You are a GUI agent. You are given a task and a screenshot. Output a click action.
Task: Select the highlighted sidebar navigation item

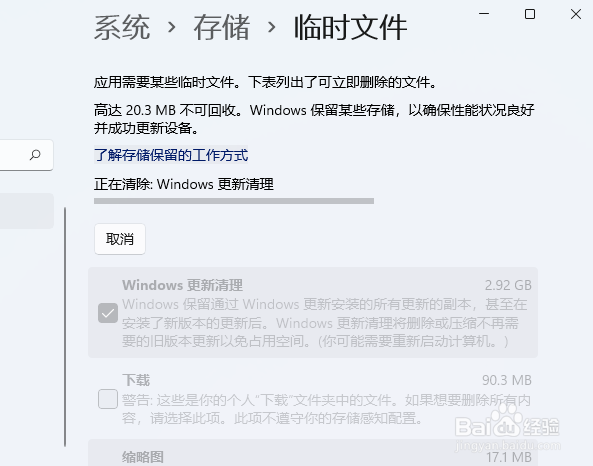(26, 211)
